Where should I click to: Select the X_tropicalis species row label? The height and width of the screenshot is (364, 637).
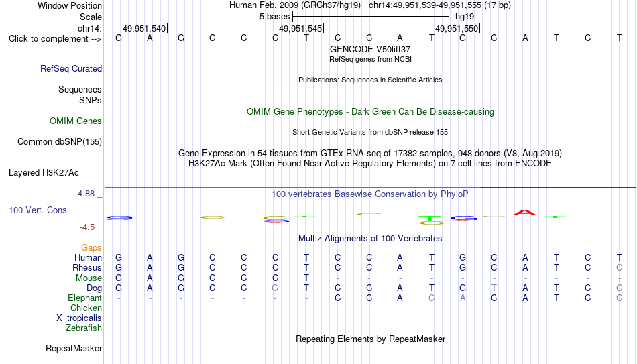click(x=79, y=318)
